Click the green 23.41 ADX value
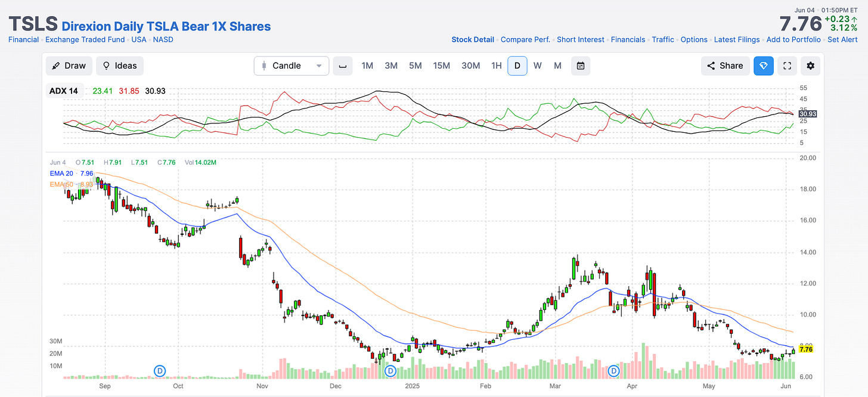868x397 pixels. [x=103, y=91]
